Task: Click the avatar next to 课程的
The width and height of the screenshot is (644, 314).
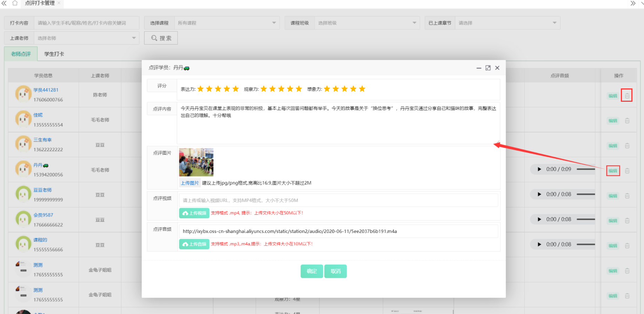Action: (23, 244)
